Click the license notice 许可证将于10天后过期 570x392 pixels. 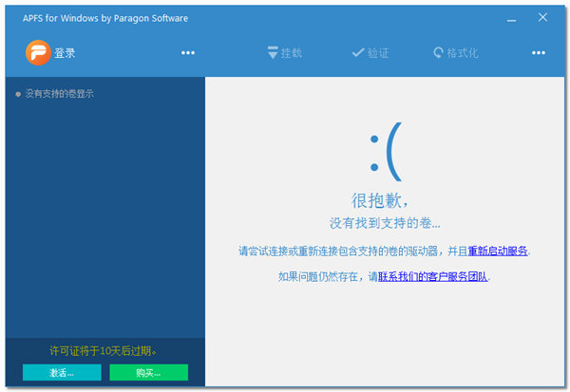pyautogui.click(x=104, y=351)
